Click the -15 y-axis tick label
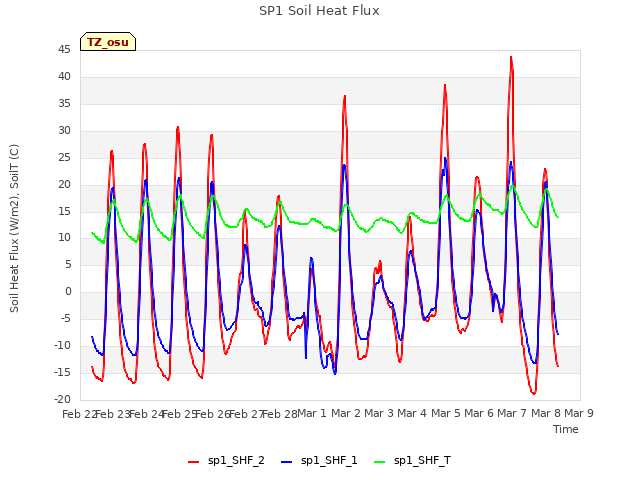 pos(62,373)
